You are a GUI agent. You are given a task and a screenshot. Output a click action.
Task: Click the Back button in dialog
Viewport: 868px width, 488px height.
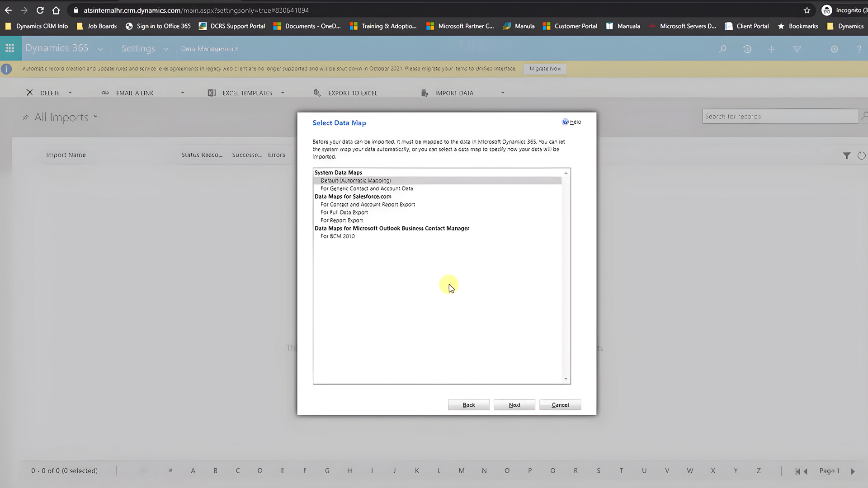[x=469, y=405]
